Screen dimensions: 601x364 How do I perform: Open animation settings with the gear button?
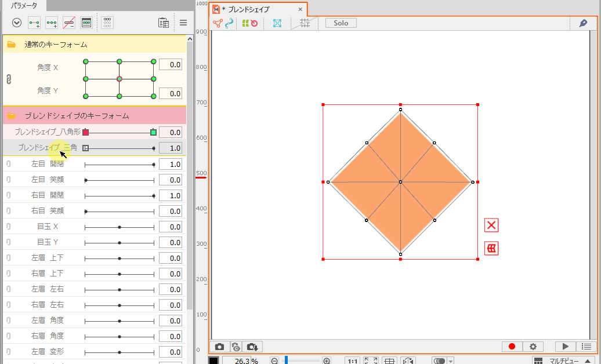coord(533,346)
